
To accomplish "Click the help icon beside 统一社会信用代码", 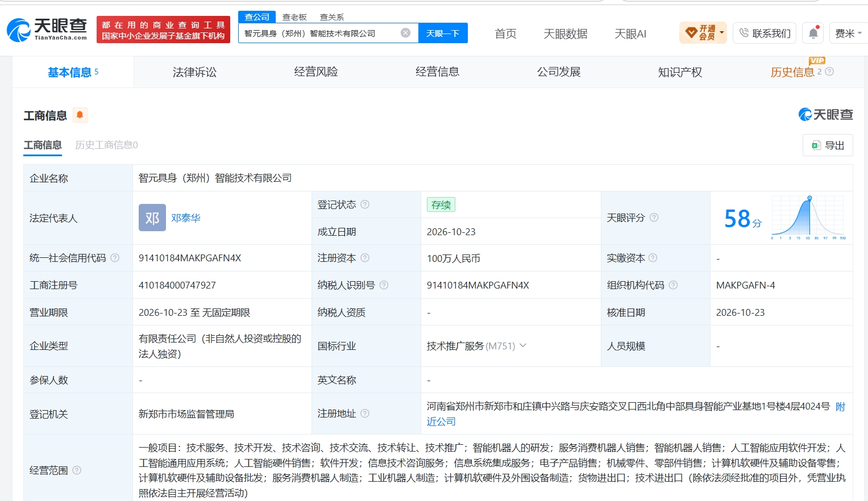I will coord(115,258).
